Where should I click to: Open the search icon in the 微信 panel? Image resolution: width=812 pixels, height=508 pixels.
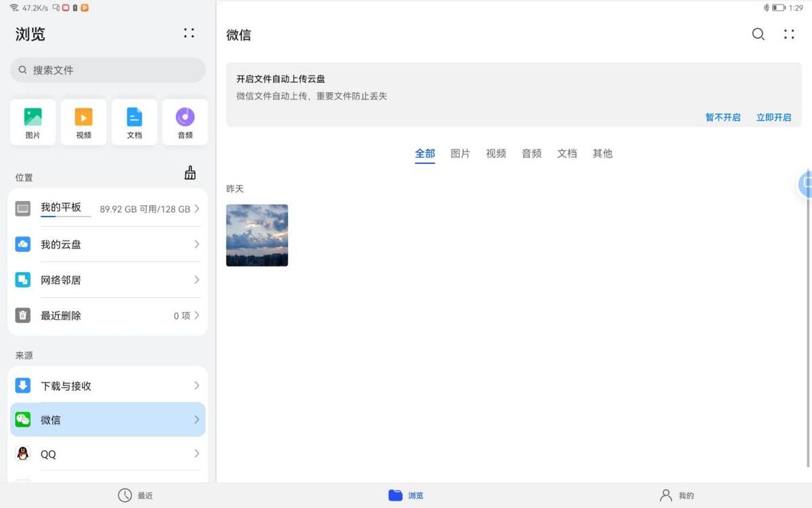click(758, 34)
